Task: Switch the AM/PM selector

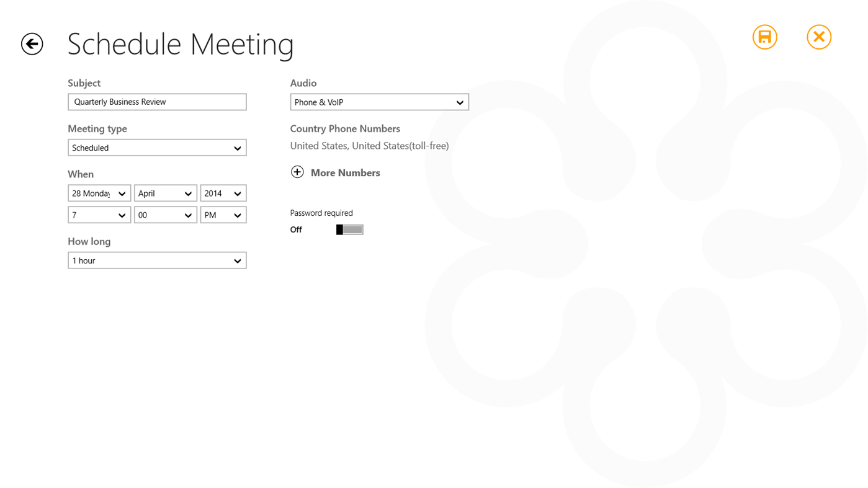Action: [x=223, y=215]
